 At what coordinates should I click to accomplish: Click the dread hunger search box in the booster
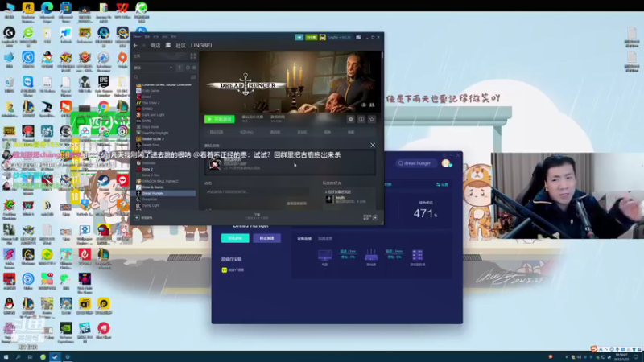pyautogui.click(x=415, y=163)
